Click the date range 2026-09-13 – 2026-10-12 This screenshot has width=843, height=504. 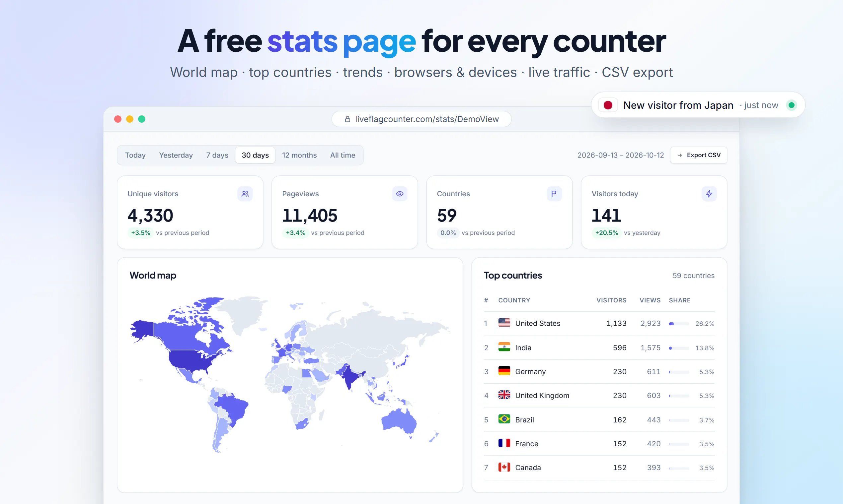tap(620, 155)
